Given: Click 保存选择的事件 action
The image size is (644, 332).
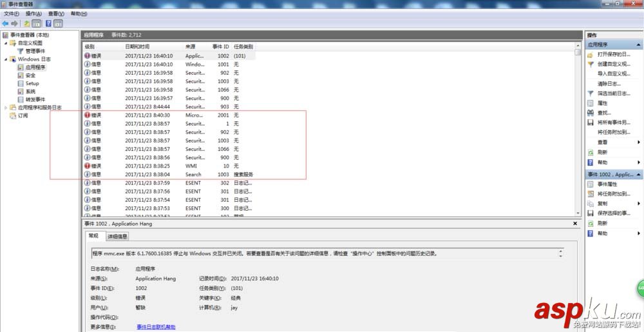Looking at the screenshot, I should coord(614,213).
